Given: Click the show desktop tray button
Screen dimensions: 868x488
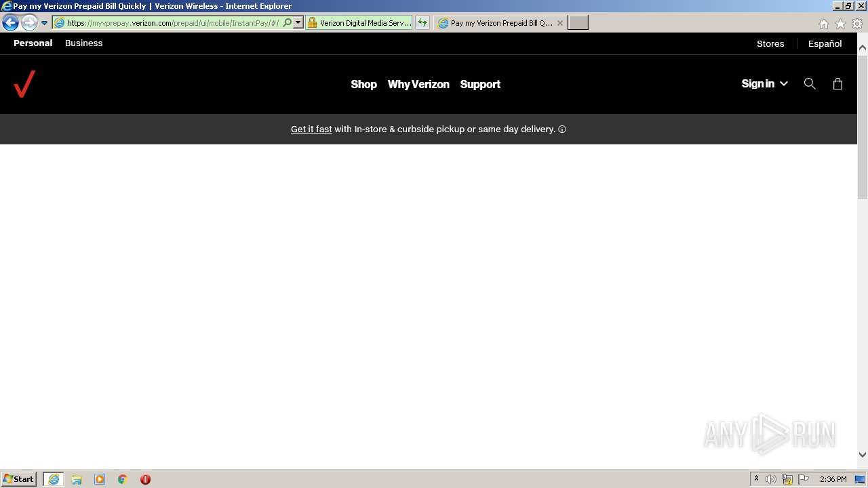Looking at the screenshot, I should click(861, 479).
